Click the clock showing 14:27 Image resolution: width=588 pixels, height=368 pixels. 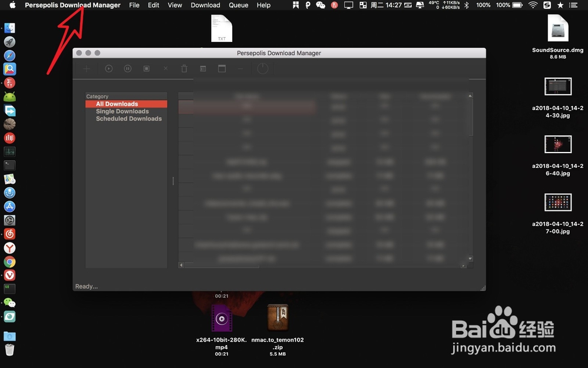click(x=386, y=5)
